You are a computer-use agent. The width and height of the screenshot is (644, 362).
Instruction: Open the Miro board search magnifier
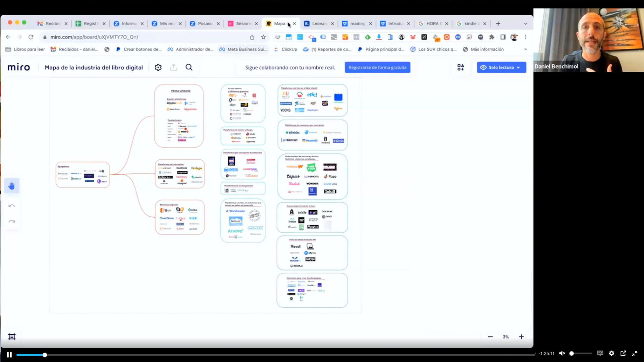tap(189, 67)
